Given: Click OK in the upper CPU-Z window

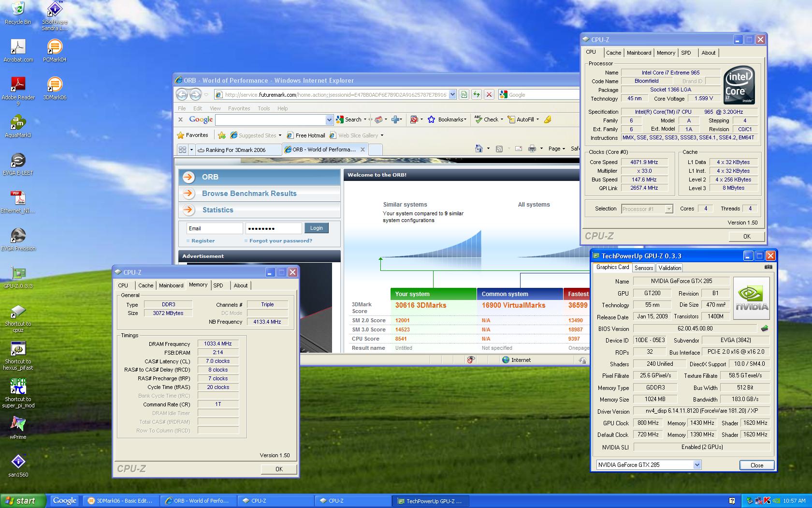Looking at the screenshot, I should [x=747, y=236].
